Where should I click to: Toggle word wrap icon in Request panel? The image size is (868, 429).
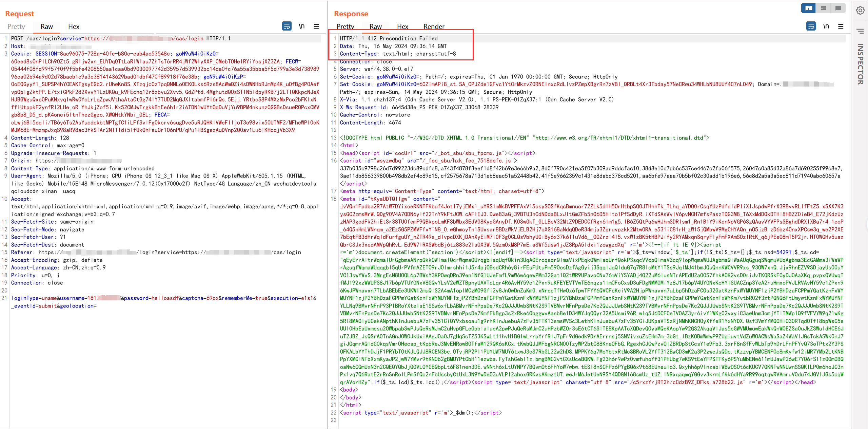click(x=287, y=26)
